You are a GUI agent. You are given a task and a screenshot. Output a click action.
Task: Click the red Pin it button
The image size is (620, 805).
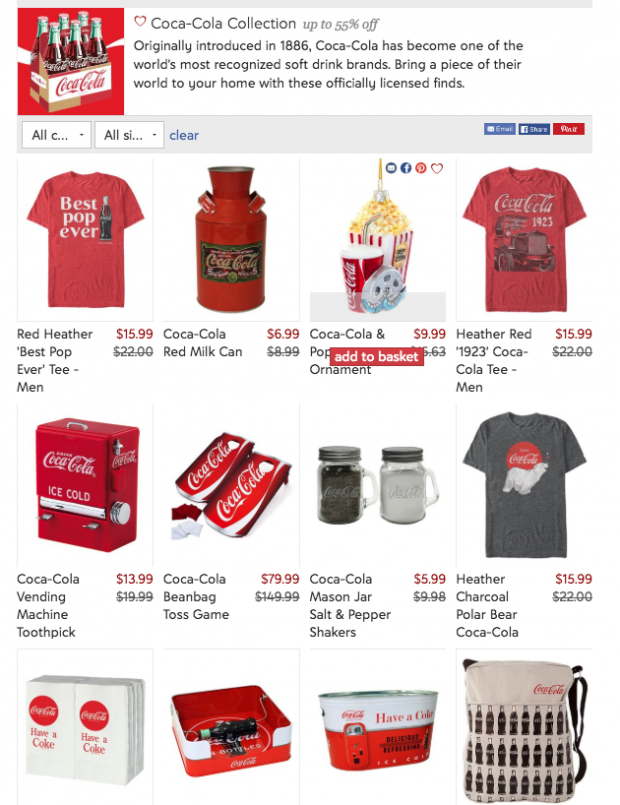[x=569, y=129]
